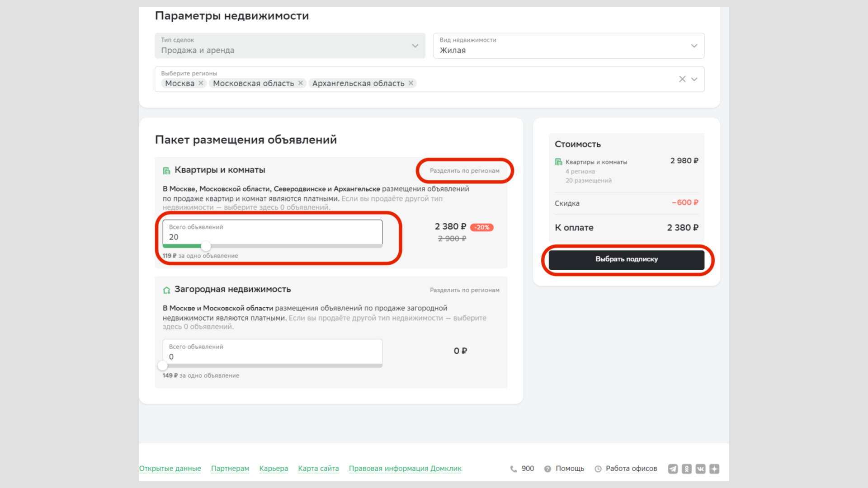Screen dimensions: 868x488
Task: Click the Пакет размещения объявлений heading
Action: pyautogui.click(x=246, y=140)
